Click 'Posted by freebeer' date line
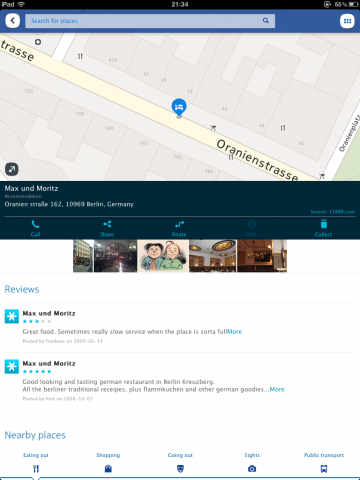Screen dimensions: 360x480 [x=63, y=341]
